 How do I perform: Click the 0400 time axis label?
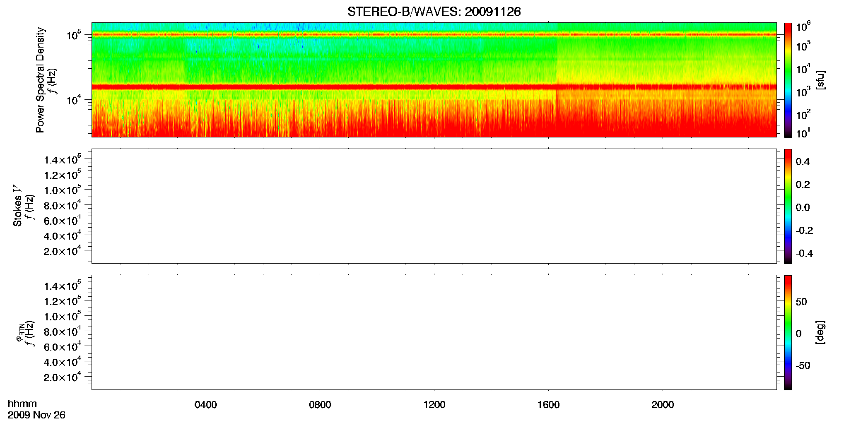[206, 405]
